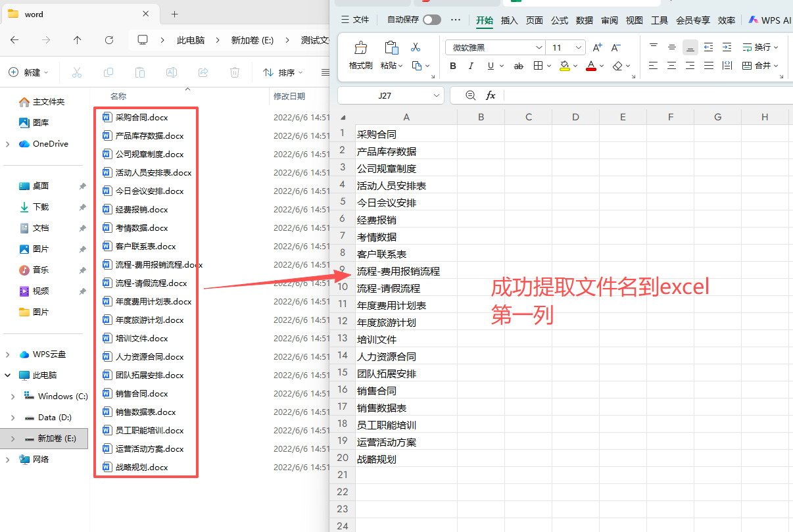
Task: Click the 排序 sort button
Action: pyautogui.click(x=283, y=72)
